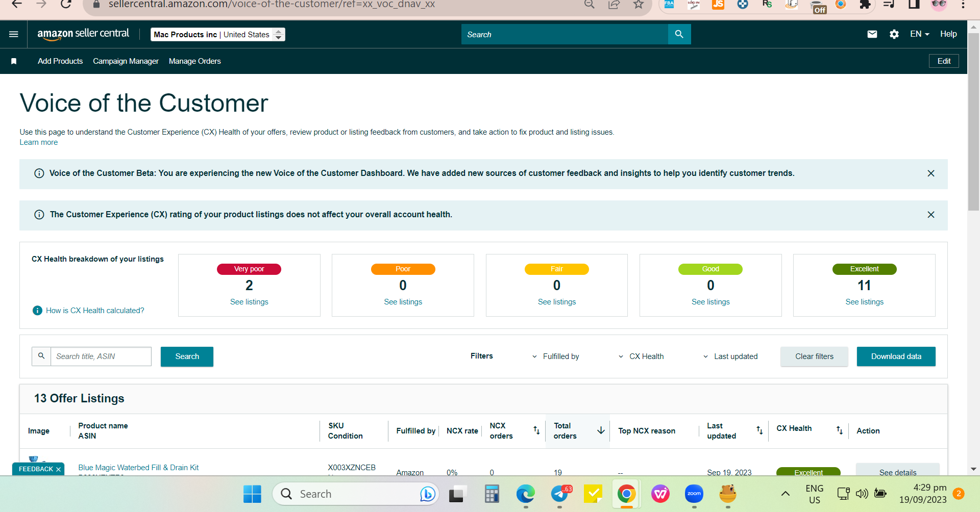The height and width of the screenshot is (512, 980).
Task: Expand the Fulfilled by filter
Action: (x=555, y=356)
